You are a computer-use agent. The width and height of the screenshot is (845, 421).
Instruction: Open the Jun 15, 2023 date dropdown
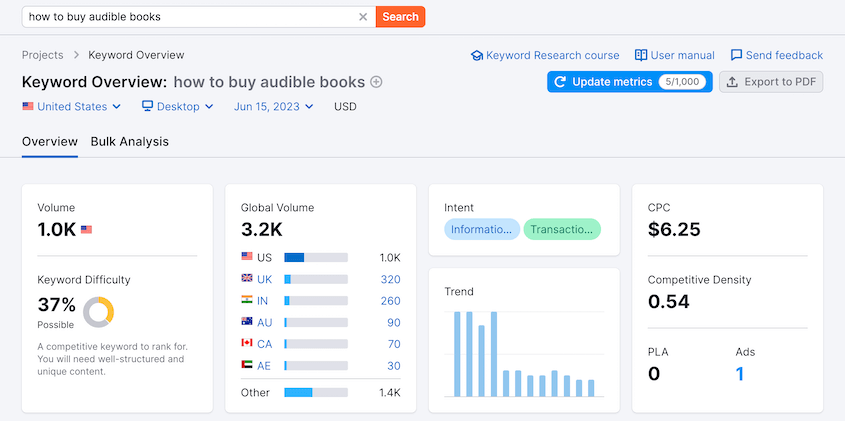(x=273, y=107)
